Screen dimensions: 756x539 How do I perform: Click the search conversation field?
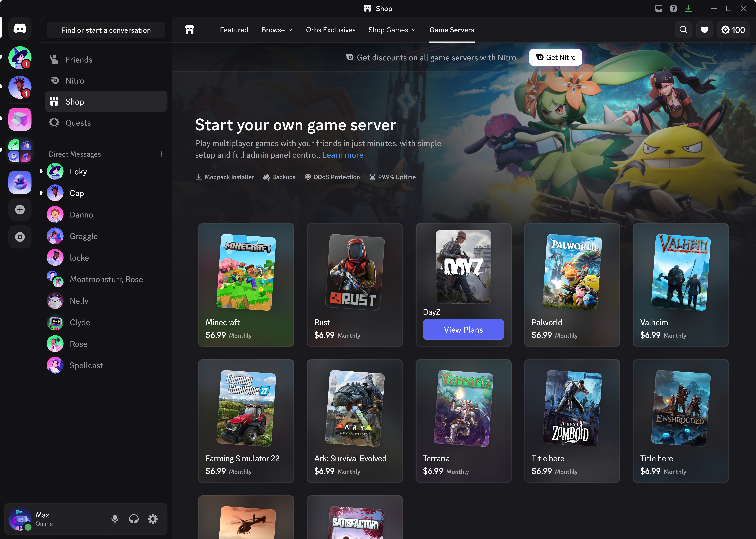pyautogui.click(x=106, y=30)
